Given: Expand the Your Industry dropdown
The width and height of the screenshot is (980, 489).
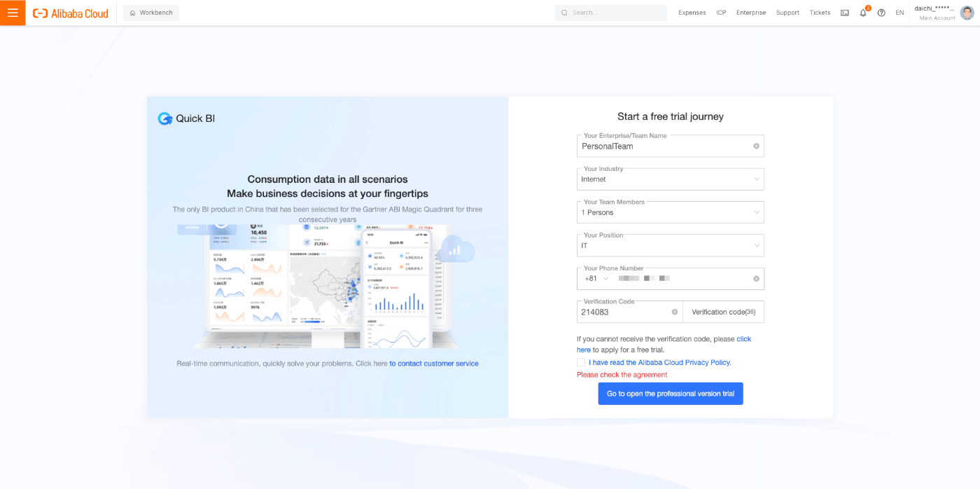Looking at the screenshot, I should coord(670,179).
